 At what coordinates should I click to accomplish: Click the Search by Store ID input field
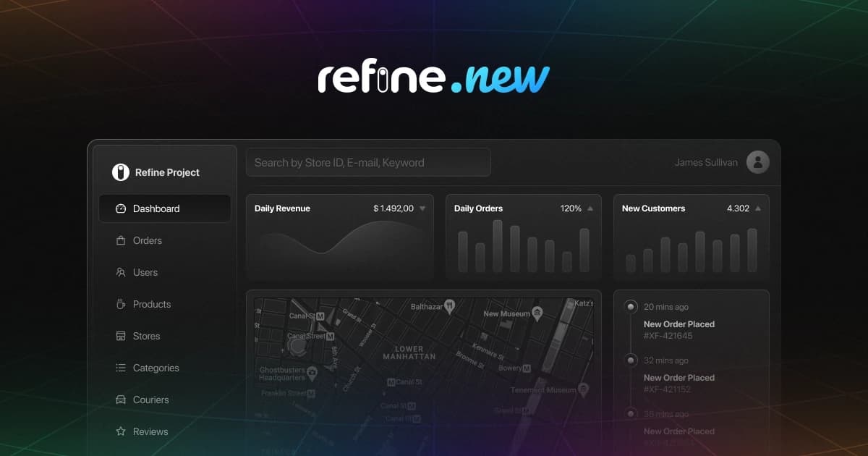pyautogui.click(x=367, y=162)
